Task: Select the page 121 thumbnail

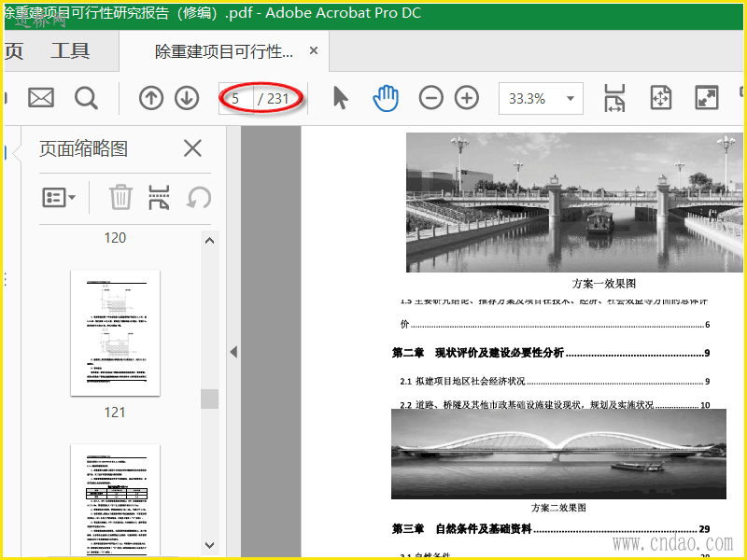Action: [115, 332]
